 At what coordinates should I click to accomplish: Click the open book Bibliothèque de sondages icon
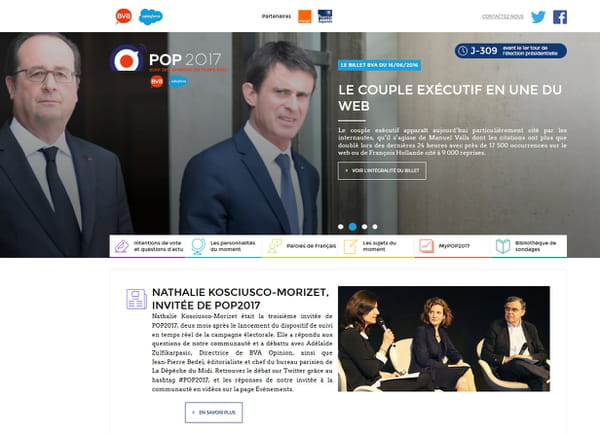pyautogui.click(x=503, y=246)
